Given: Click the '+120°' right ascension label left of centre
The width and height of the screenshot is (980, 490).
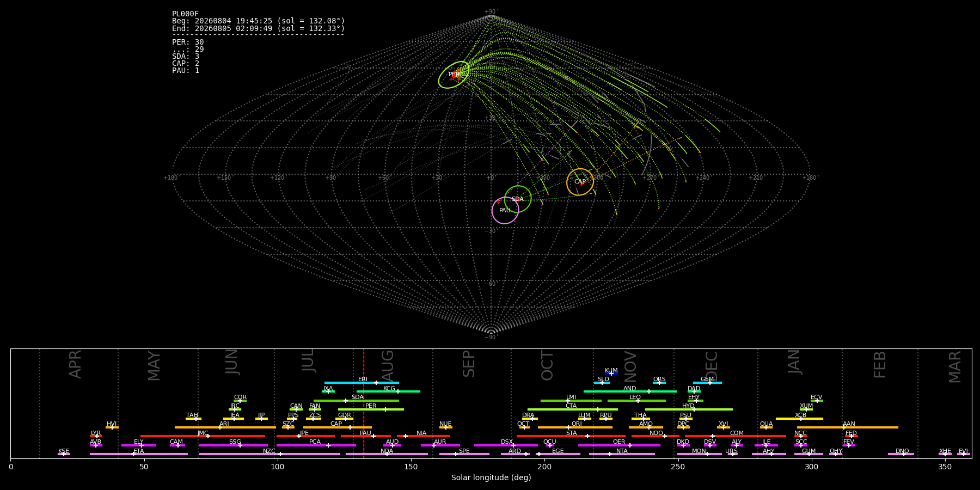Looking at the screenshot, I should tap(277, 177).
